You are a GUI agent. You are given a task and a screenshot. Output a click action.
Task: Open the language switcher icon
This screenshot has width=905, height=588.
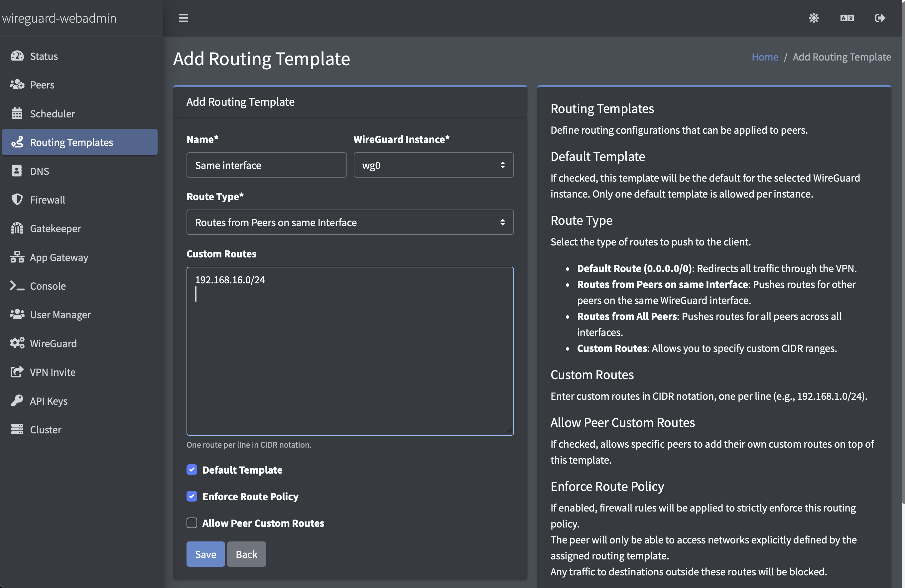click(847, 18)
